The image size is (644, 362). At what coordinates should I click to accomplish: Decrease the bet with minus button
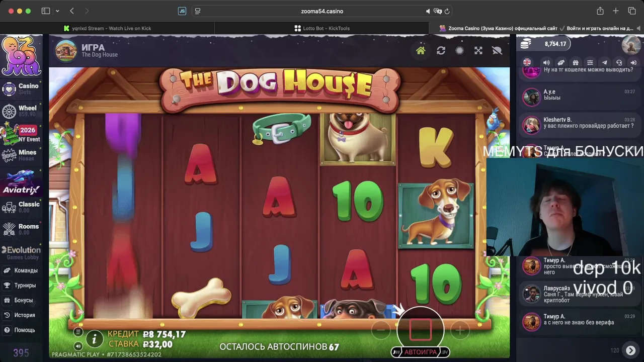(381, 330)
